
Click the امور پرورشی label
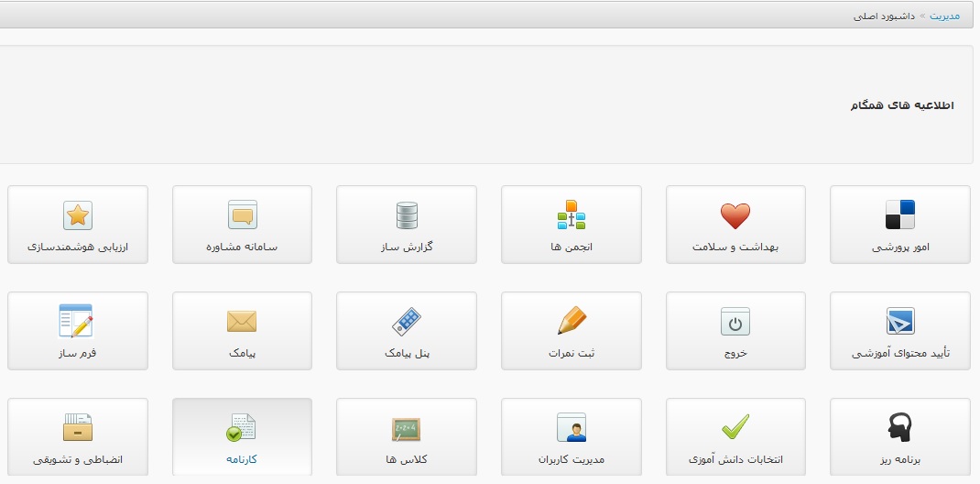point(900,247)
